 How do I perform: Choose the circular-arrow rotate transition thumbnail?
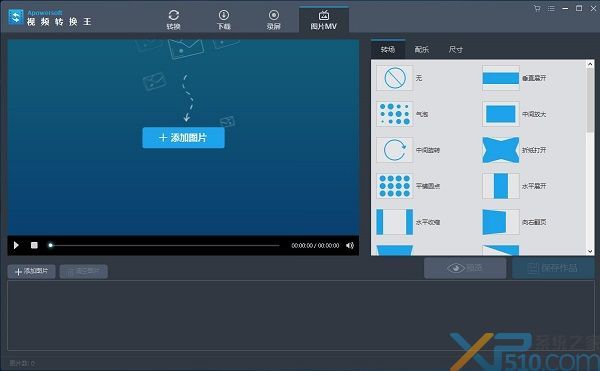pos(395,150)
